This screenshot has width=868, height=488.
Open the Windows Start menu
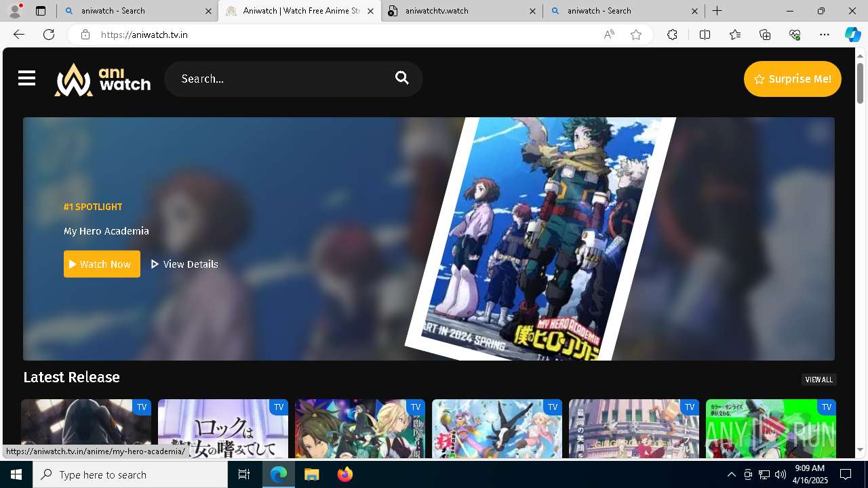pos(16,474)
